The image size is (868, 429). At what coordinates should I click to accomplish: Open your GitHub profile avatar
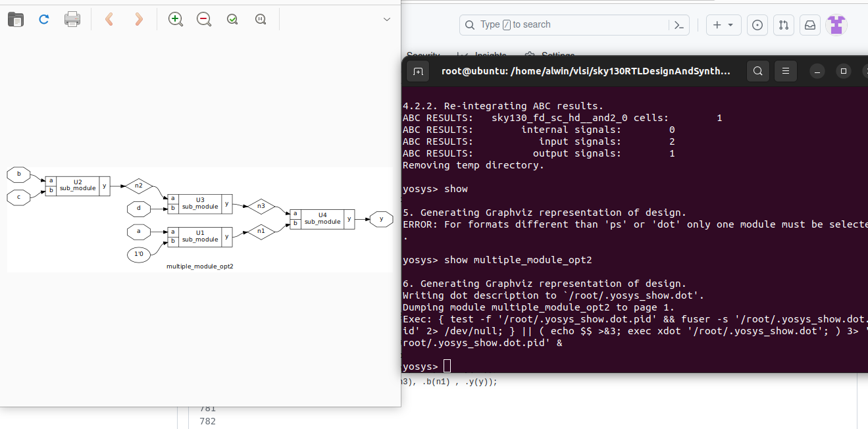(836, 24)
